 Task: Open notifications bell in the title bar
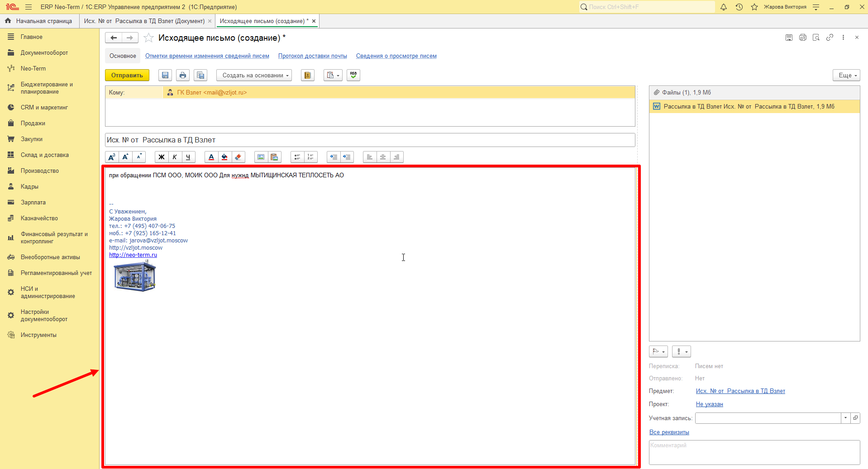pos(724,7)
